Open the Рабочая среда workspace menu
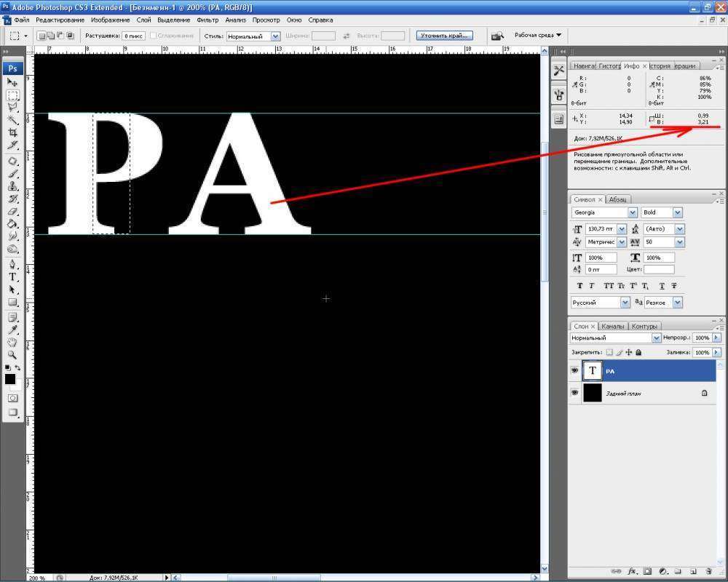 click(x=537, y=35)
